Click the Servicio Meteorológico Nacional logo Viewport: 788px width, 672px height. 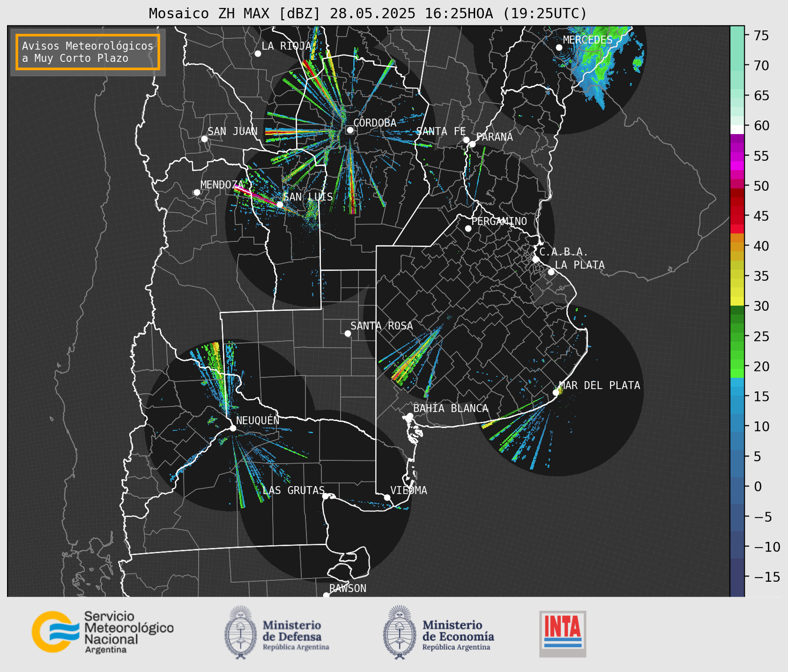103,632
